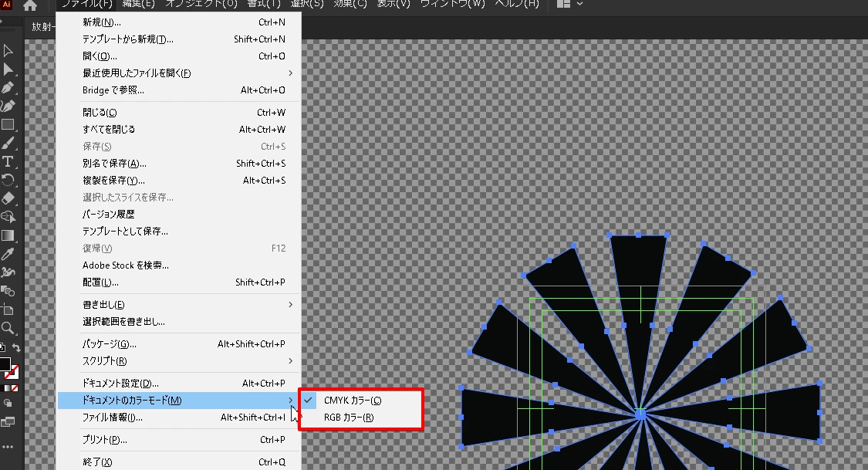Viewport: 868px width, 470px height.
Task: Select the Rectangle tool
Action: (8, 124)
